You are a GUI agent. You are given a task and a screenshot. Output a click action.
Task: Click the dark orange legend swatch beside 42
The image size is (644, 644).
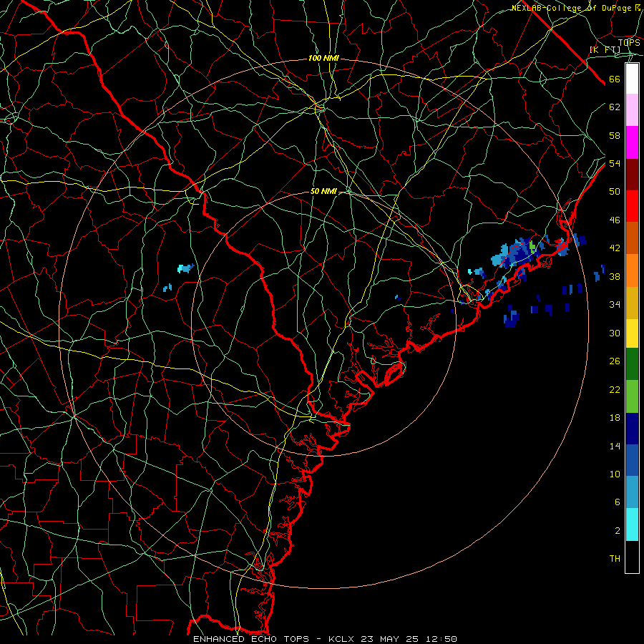632,238
